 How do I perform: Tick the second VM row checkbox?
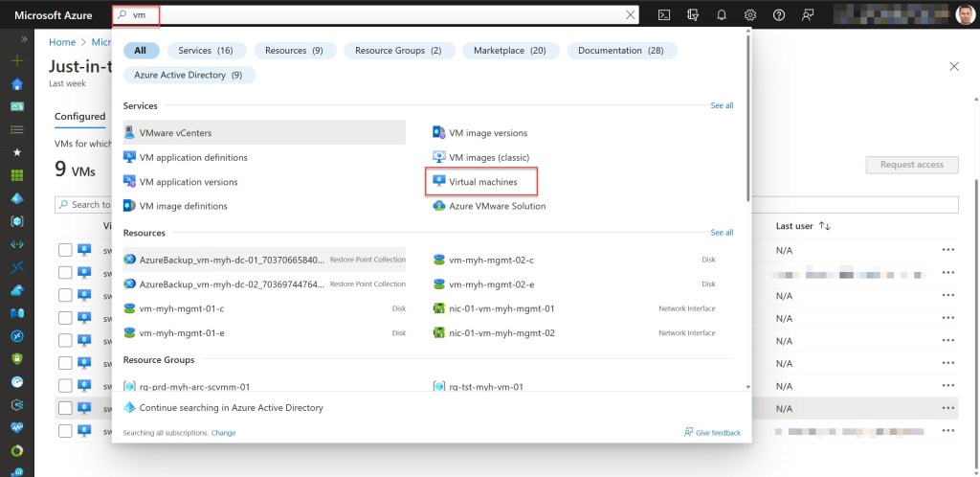pyautogui.click(x=65, y=272)
